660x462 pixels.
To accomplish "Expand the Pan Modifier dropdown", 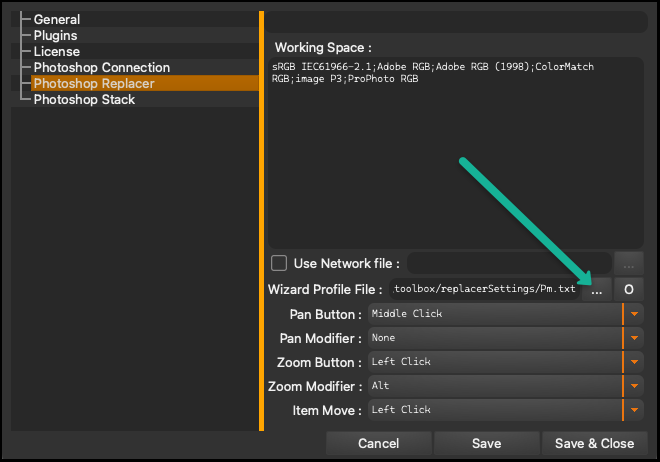I will 634,338.
